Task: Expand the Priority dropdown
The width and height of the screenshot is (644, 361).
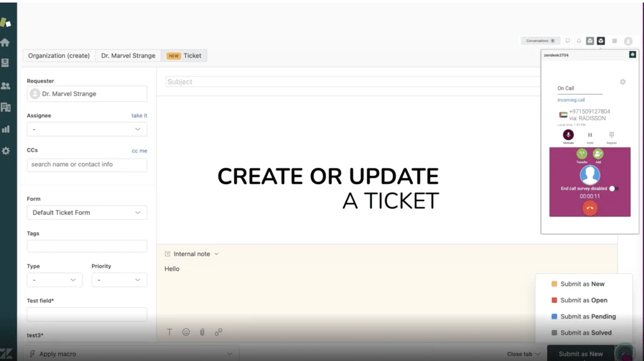Action: 119,279
